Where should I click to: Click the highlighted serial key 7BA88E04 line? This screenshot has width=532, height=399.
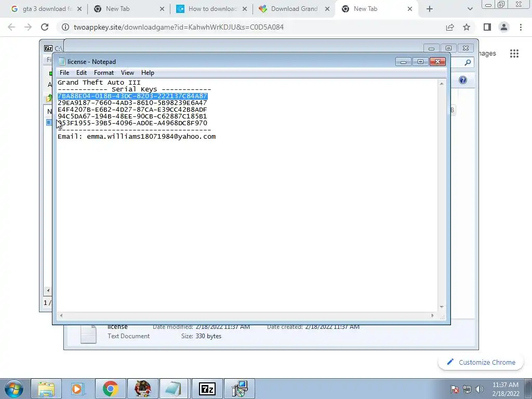[132, 96]
